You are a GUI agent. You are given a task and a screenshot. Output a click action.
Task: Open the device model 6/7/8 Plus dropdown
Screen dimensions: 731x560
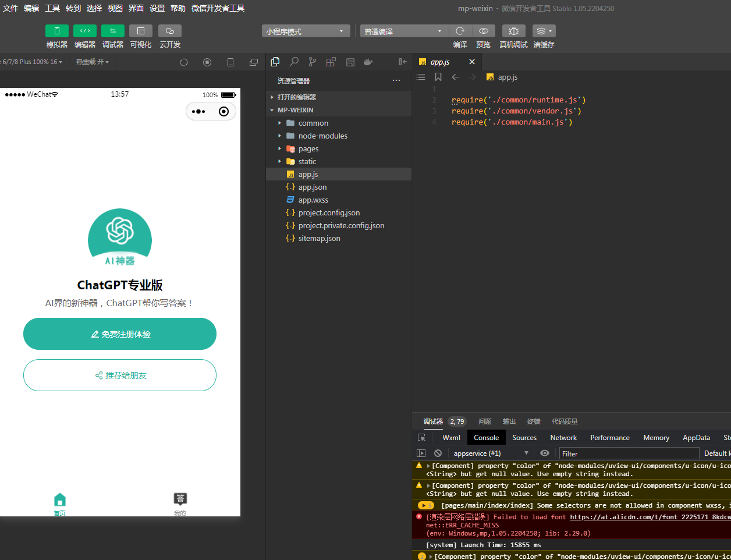coord(31,62)
